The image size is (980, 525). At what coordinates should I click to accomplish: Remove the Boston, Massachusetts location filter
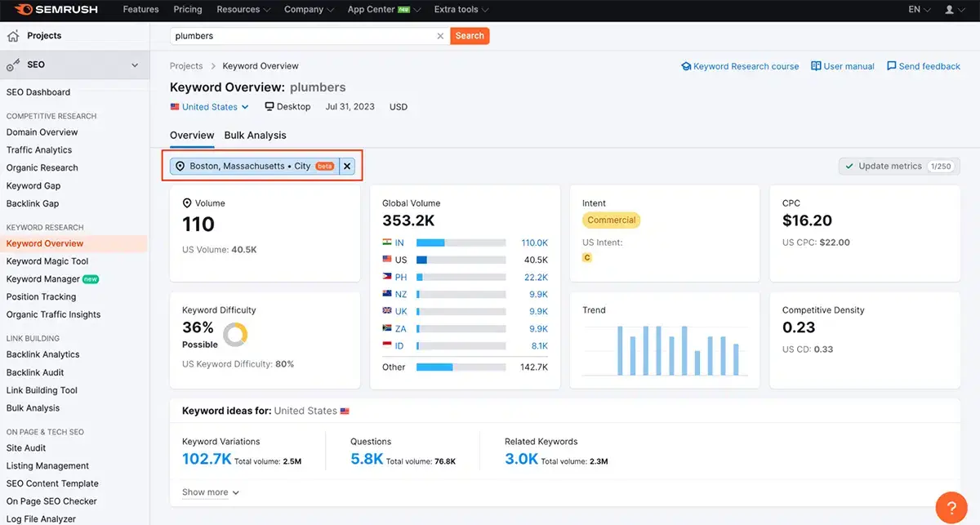[x=347, y=165]
